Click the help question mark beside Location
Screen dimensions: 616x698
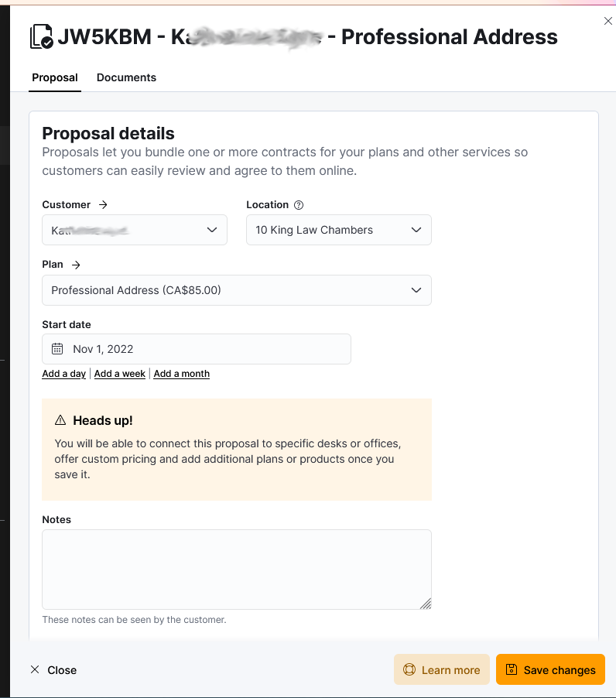point(299,205)
